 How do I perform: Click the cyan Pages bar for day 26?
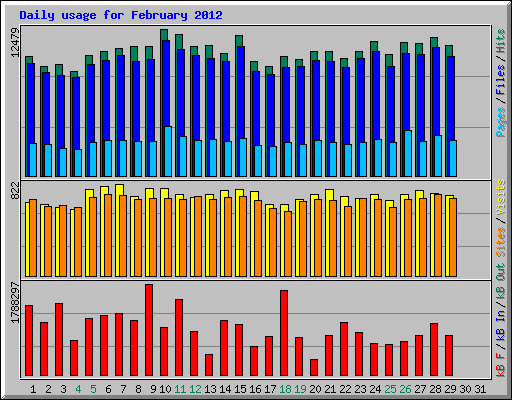point(408,153)
